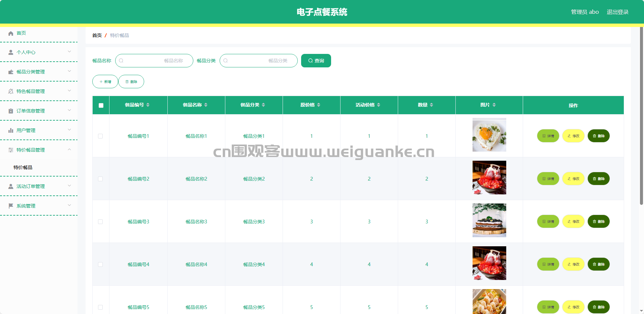Click 退出登录 to log out
The image size is (644, 314).
click(x=617, y=12)
